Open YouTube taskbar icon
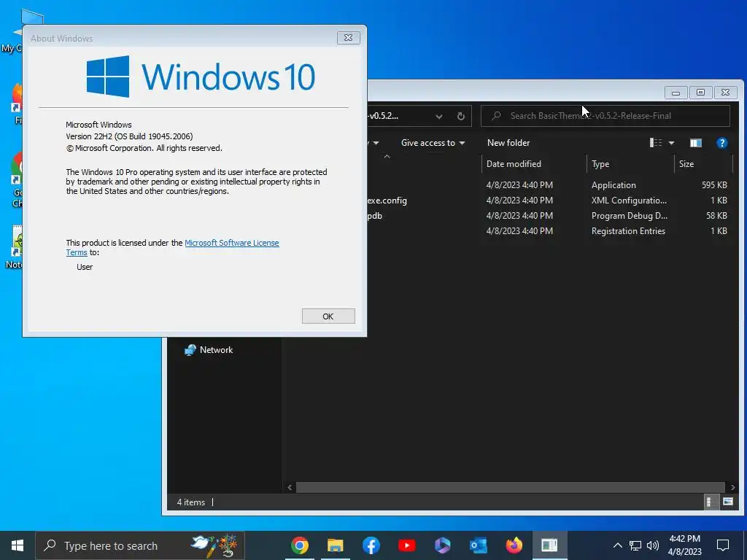 coord(407,545)
